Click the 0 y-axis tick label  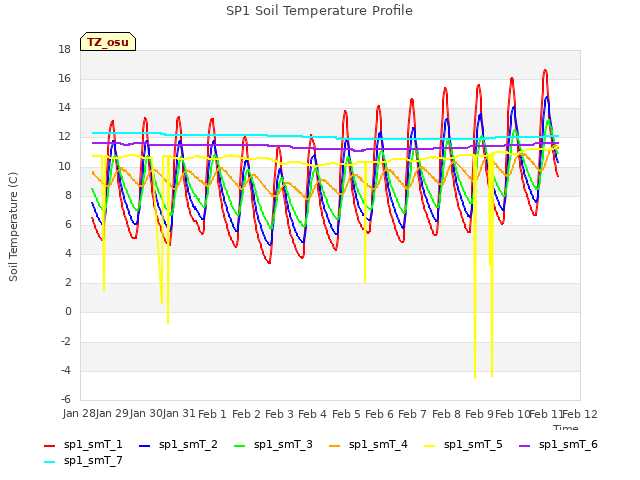point(68,312)
